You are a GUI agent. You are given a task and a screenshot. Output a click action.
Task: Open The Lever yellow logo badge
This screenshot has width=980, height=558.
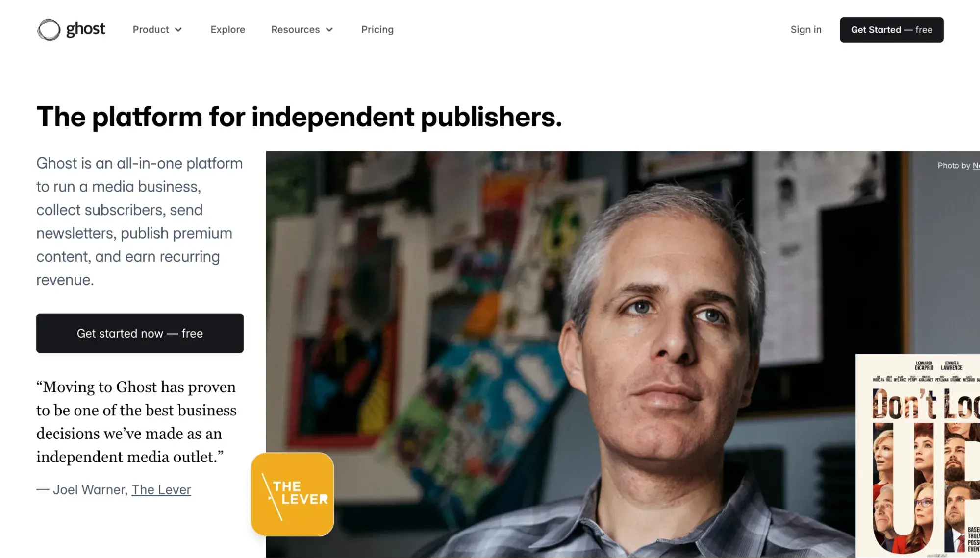[292, 494]
